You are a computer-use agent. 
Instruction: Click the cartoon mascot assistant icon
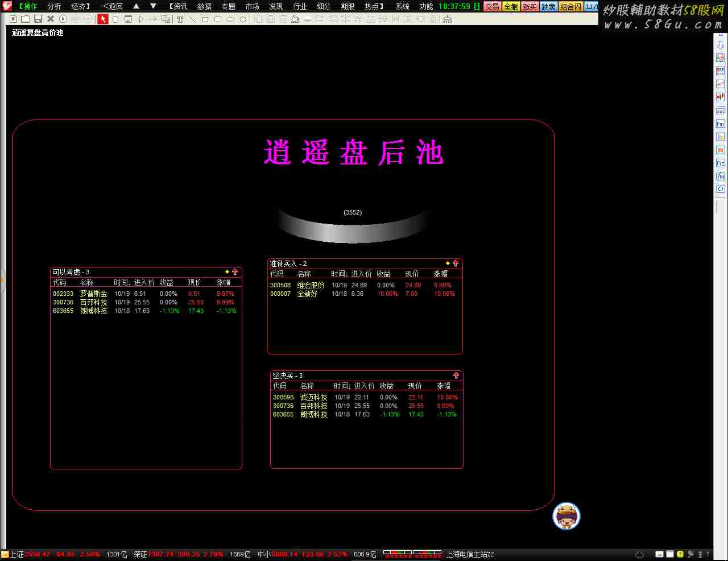tap(566, 516)
